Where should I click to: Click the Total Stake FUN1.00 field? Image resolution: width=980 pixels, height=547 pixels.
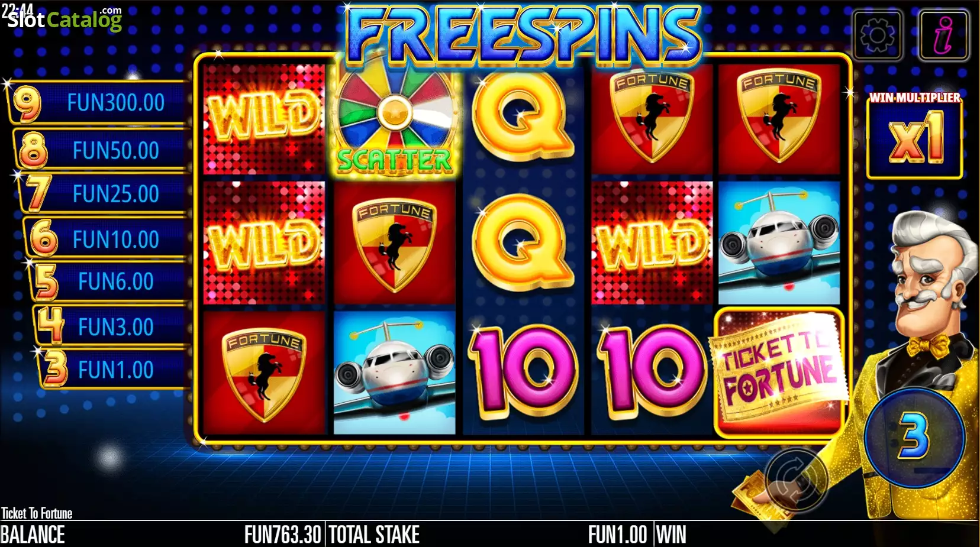[488, 535]
